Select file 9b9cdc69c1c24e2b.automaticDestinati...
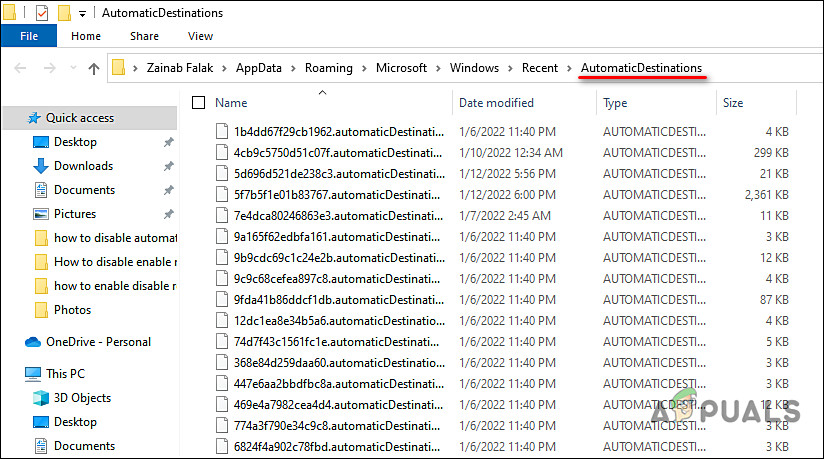The image size is (824, 459). tap(339, 258)
